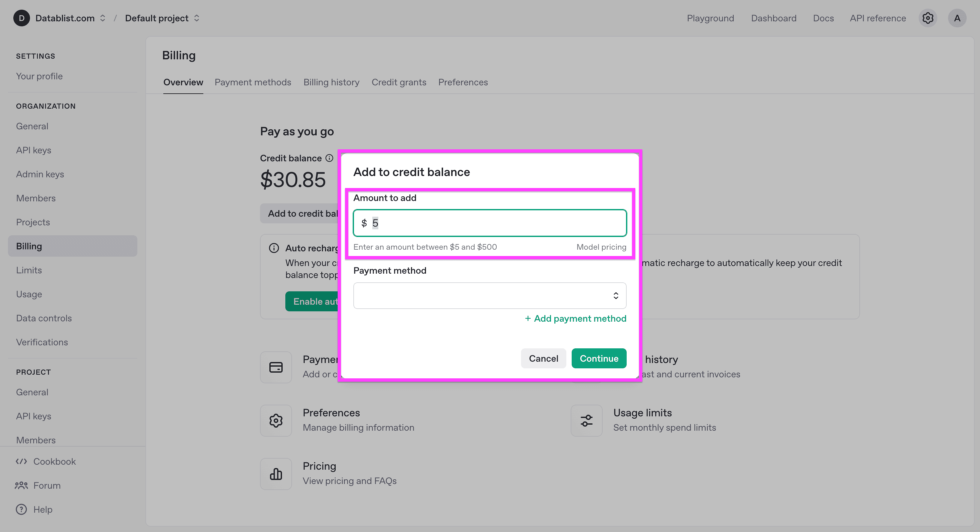Open Docs in top navigation
The width and height of the screenshot is (980, 532).
pyautogui.click(x=823, y=18)
